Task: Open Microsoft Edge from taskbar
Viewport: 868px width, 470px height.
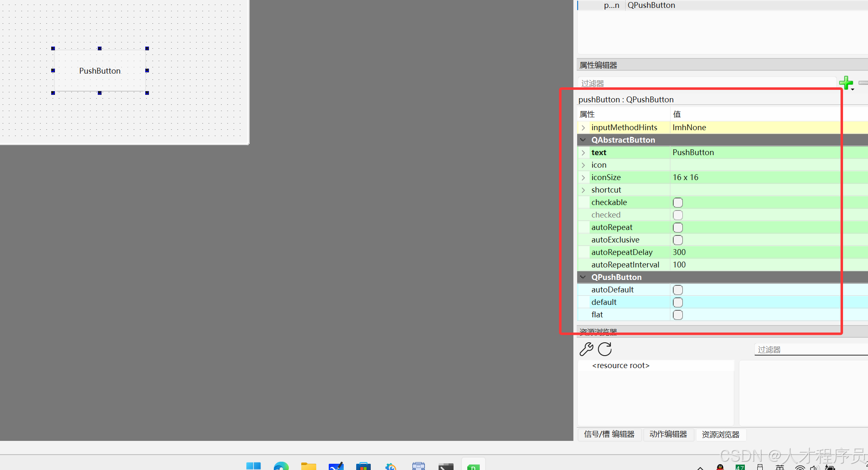Action: [x=281, y=466]
